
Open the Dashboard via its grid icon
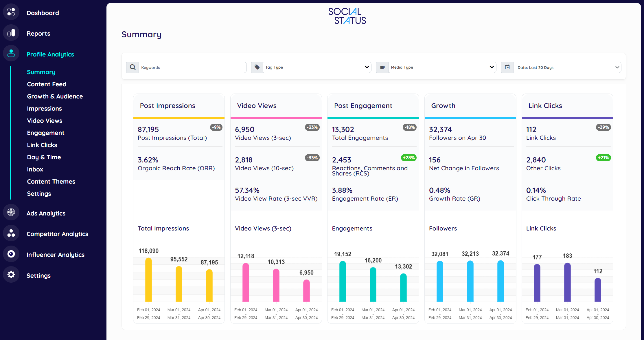[11, 12]
